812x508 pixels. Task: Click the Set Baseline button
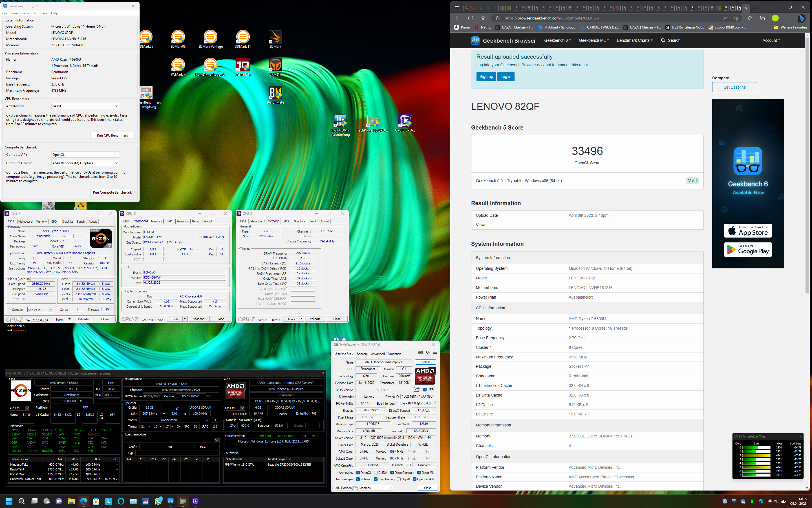click(734, 87)
